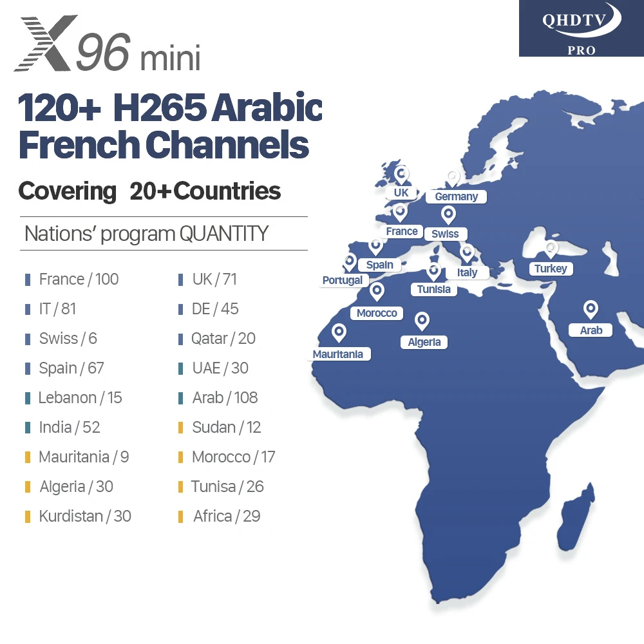
Task: Select the map pin above UK
Action: [x=401, y=175]
